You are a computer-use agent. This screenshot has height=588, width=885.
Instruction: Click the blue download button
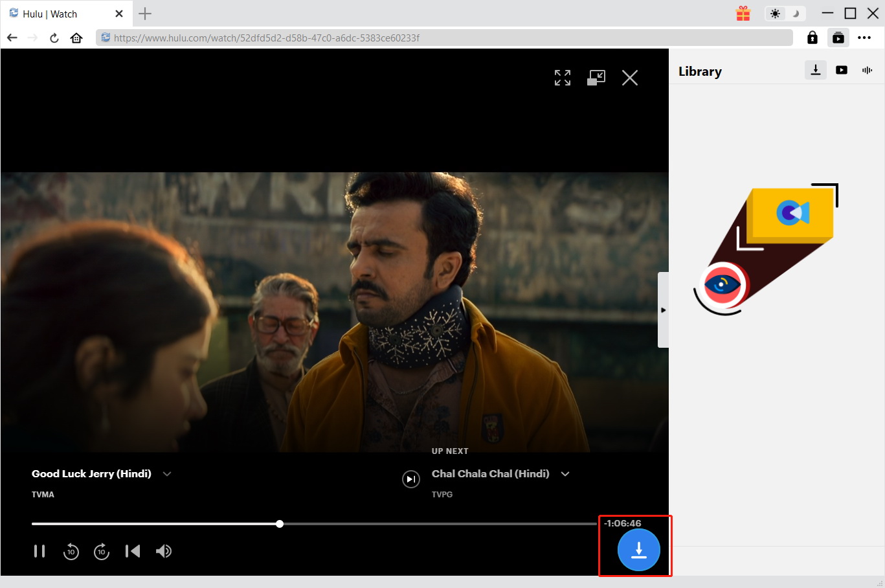[638, 550]
